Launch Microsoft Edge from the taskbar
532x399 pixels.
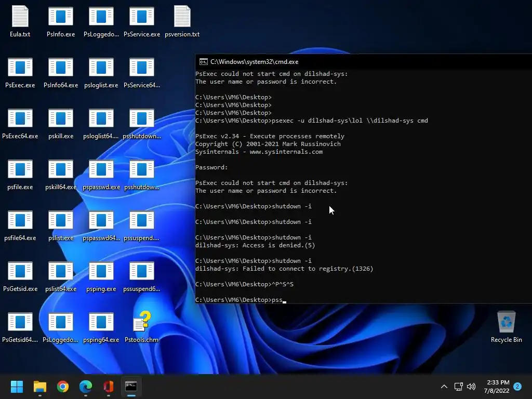(x=86, y=387)
